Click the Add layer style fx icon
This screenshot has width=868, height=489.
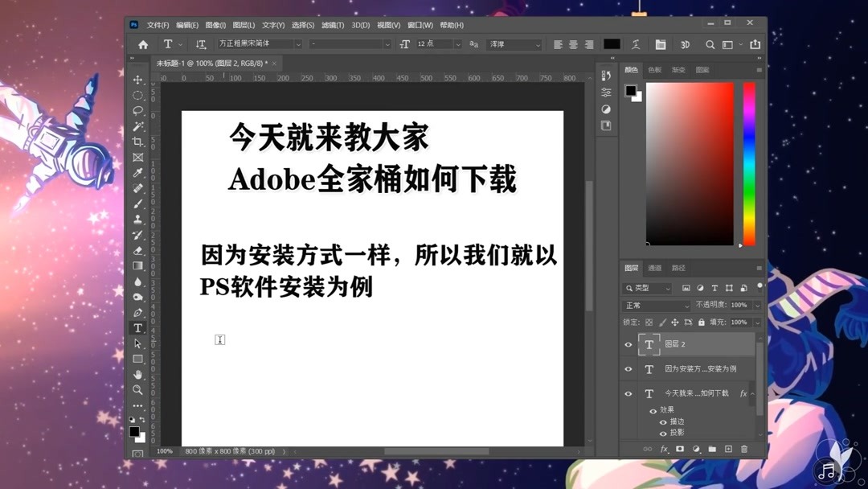[664, 449]
